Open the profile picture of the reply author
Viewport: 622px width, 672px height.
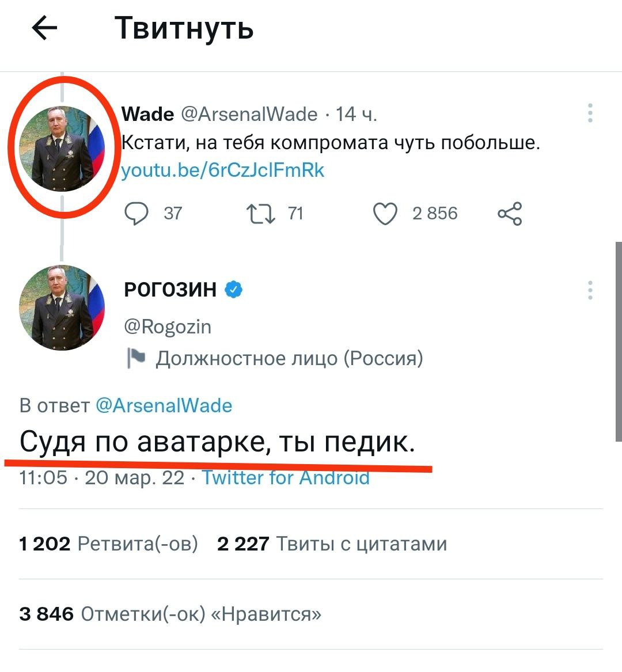[62, 307]
